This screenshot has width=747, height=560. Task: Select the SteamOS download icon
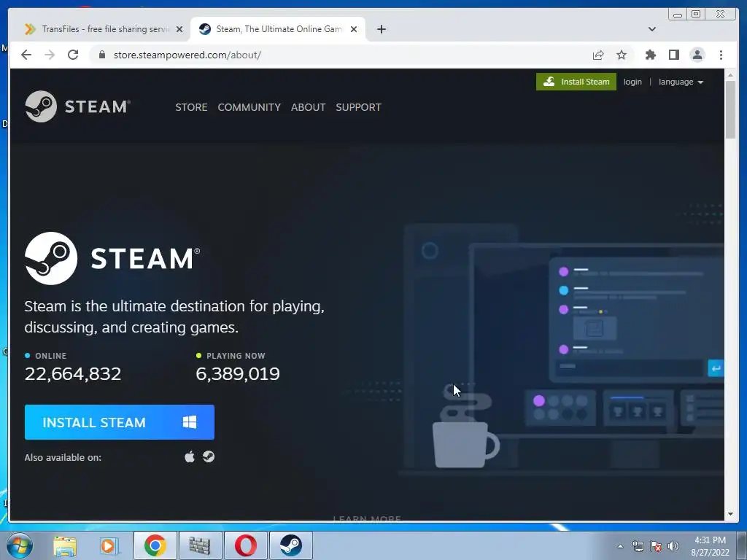(209, 456)
